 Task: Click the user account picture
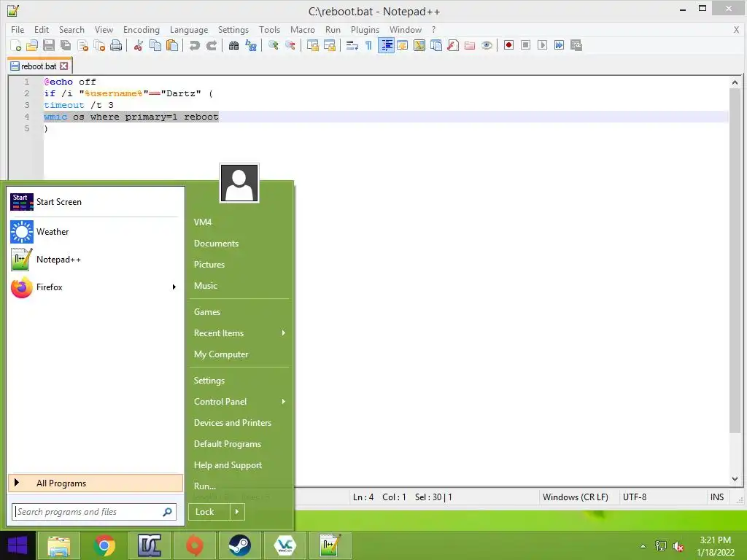239,183
